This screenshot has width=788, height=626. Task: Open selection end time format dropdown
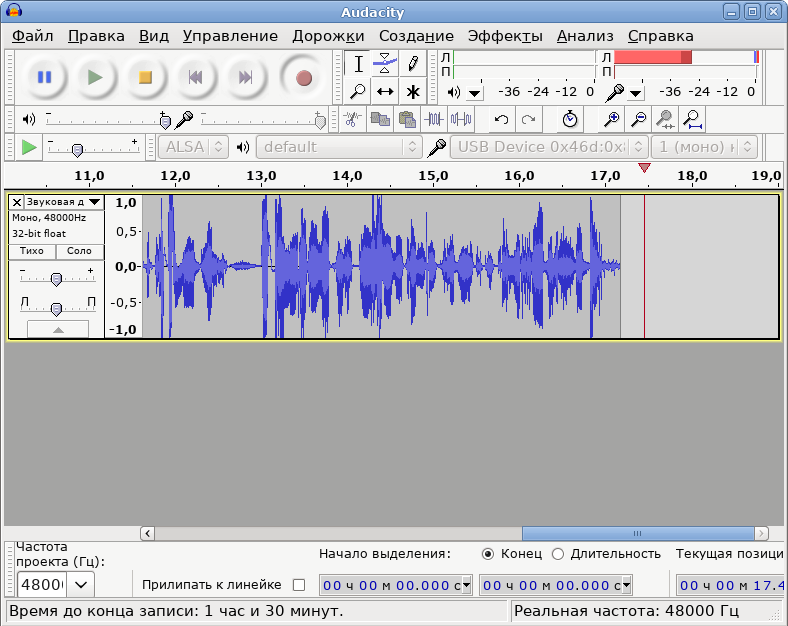tap(626, 585)
